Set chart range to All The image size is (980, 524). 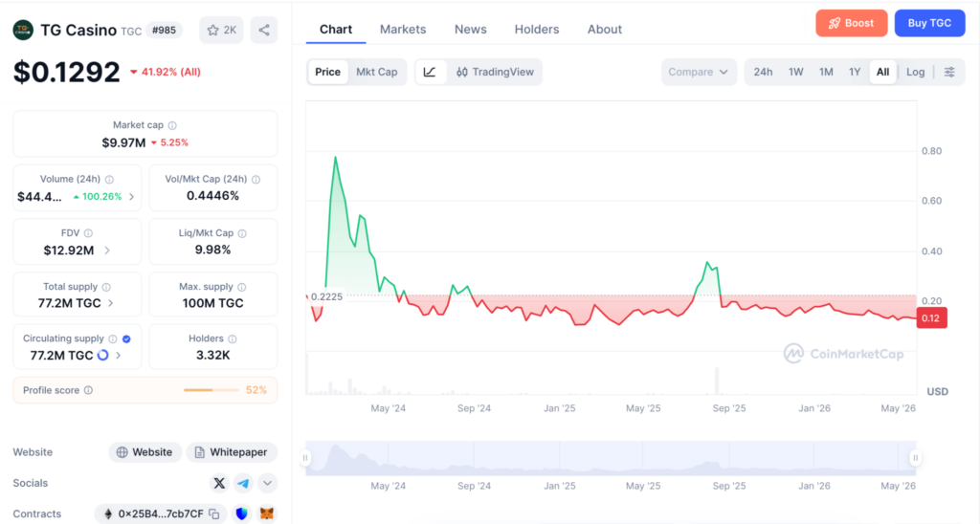(x=882, y=72)
